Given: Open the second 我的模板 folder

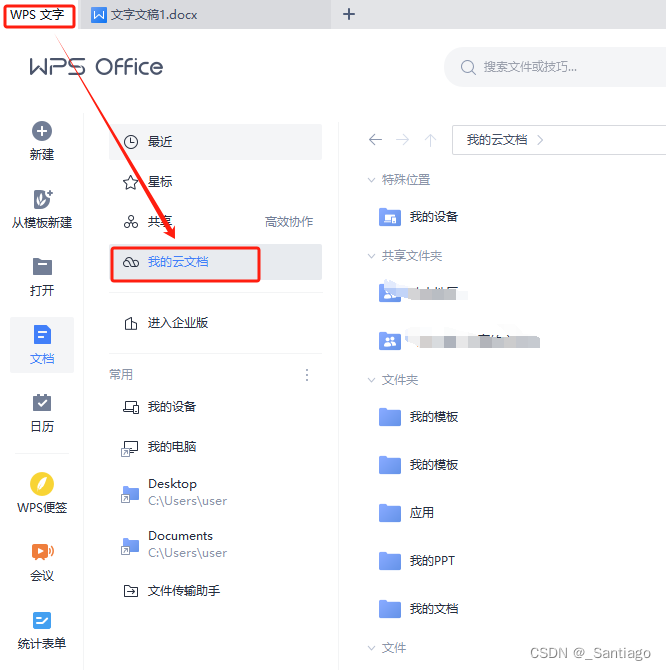Looking at the screenshot, I should 419,464.
